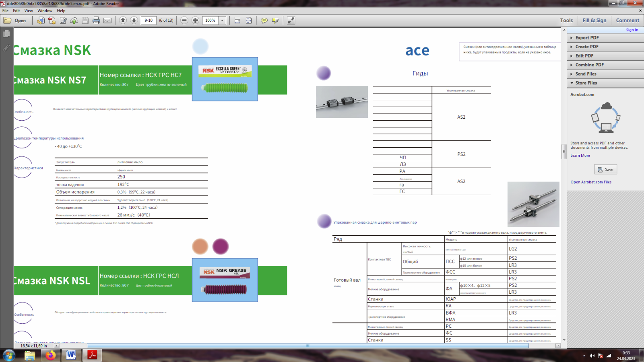The width and height of the screenshot is (644, 362).
Task: Click Adobe Reader taskbar icon
Action: pyautogui.click(x=92, y=355)
